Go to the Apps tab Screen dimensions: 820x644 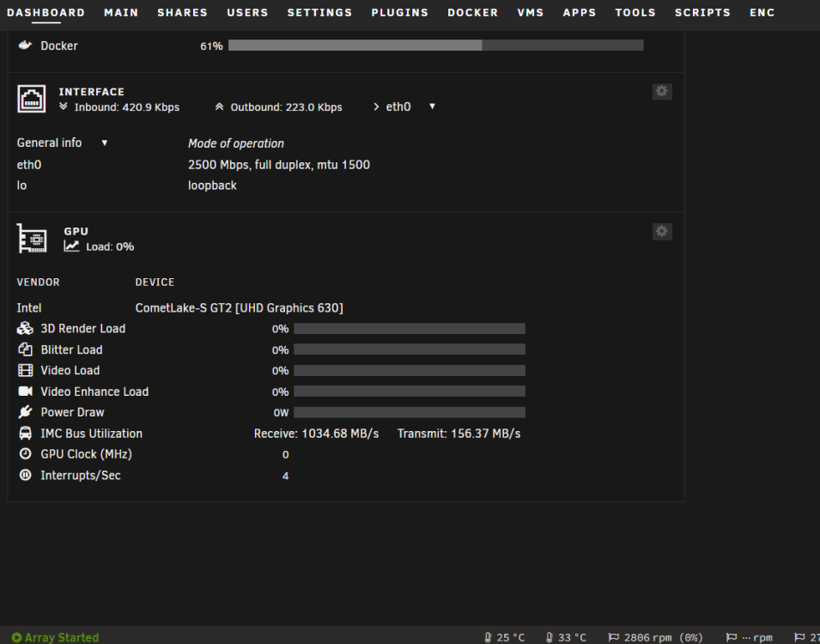pos(580,13)
